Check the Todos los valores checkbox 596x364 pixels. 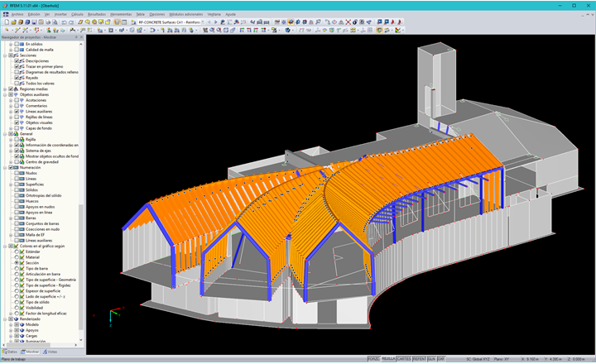tap(17, 84)
